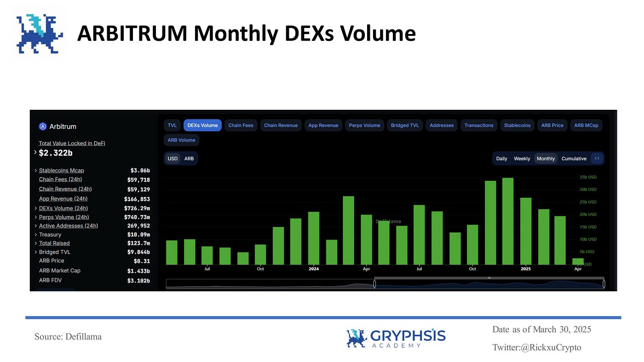Select the Daily interval
This screenshot has width=644, height=362.
click(501, 158)
